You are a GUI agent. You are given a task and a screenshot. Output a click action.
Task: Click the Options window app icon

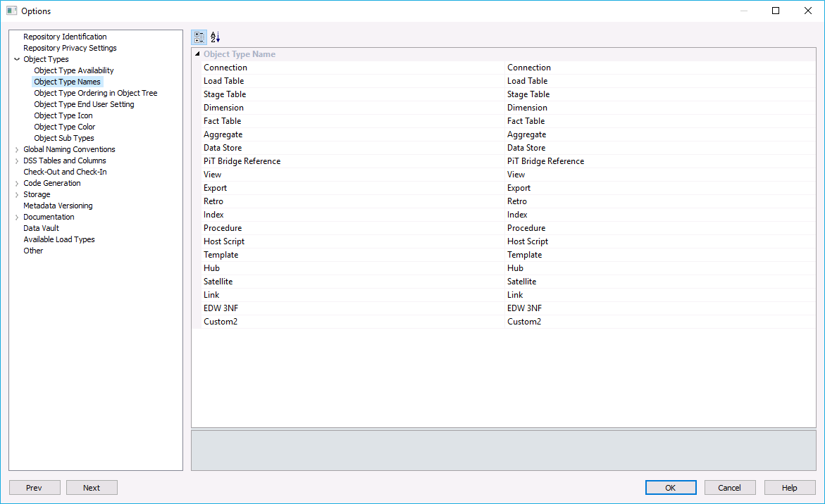[11, 11]
